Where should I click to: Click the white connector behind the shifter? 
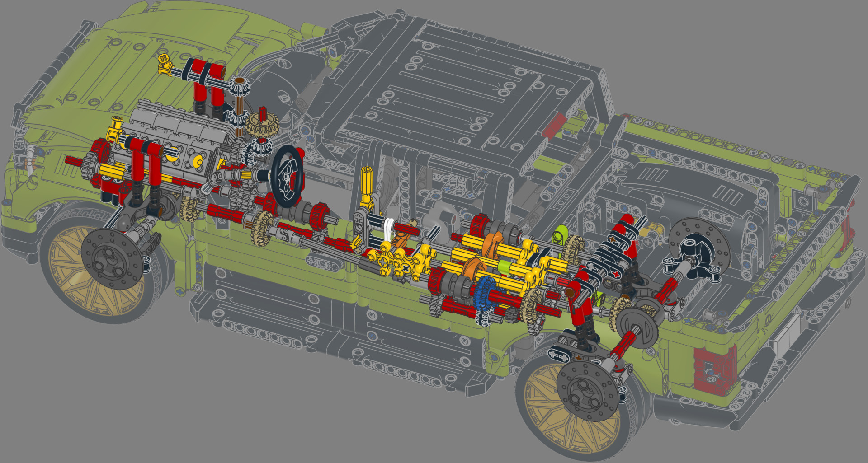389,229
